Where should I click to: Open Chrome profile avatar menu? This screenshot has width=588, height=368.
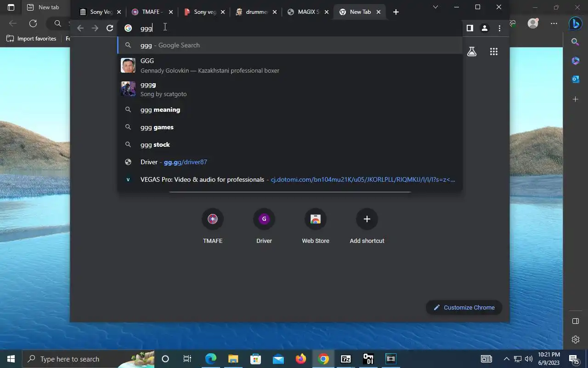pos(484,28)
